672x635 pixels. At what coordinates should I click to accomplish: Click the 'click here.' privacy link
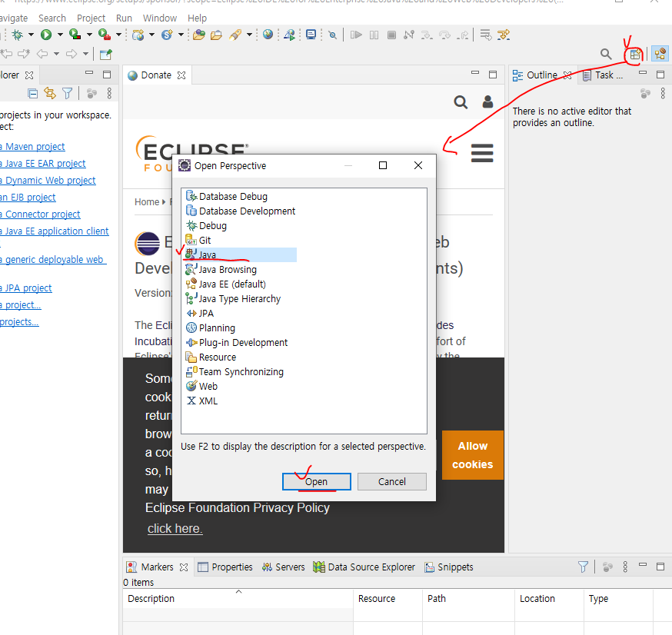point(175,529)
